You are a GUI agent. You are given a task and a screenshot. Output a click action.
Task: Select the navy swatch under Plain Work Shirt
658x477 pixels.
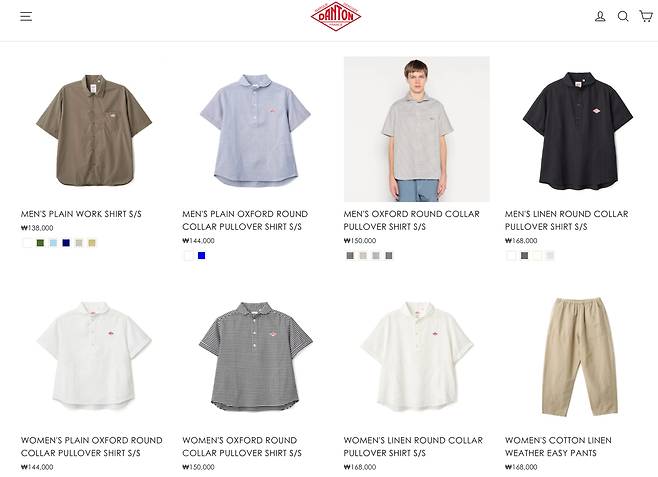pos(66,243)
